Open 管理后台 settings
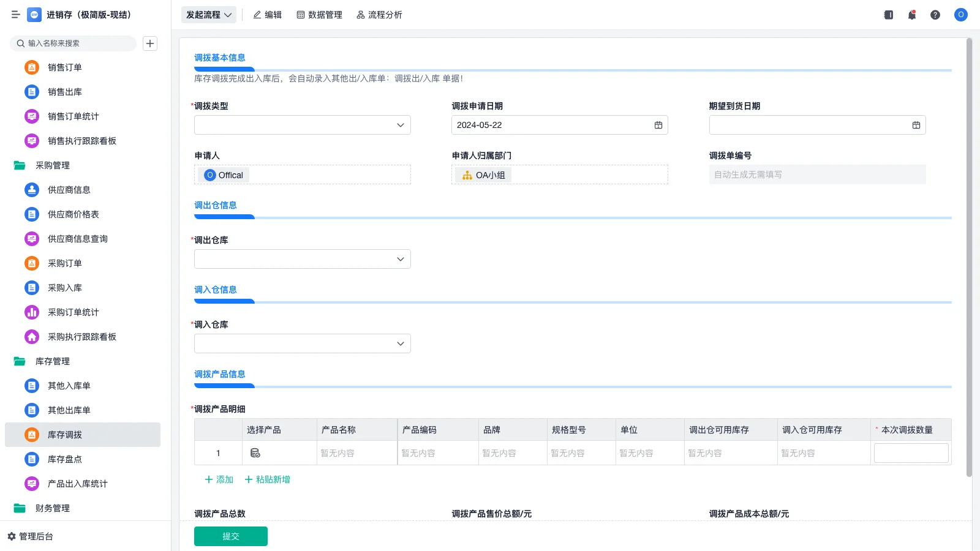This screenshot has width=980, height=551. [x=30, y=536]
